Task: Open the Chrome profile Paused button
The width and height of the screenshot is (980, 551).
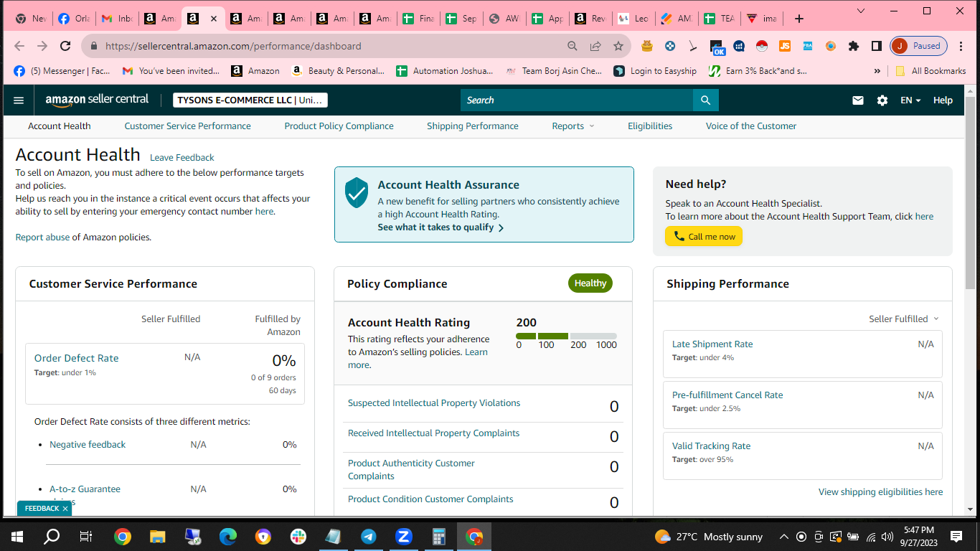Action: click(x=919, y=46)
